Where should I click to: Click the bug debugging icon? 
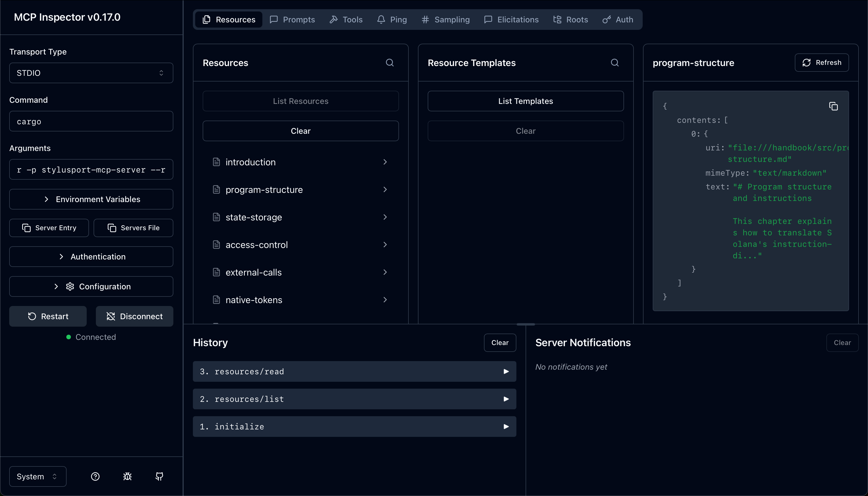pyautogui.click(x=127, y=476)
